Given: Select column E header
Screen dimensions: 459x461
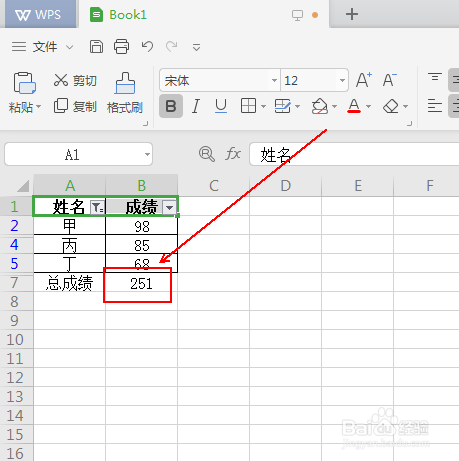Looking at the screenshot, I should 358,186.
